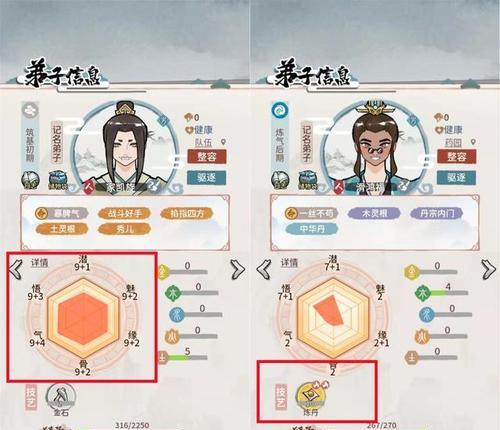Image resolution: width=500 pixels, height=430 pixels.
Task: Go to next disciple on right panel
Action: (489, 269)
